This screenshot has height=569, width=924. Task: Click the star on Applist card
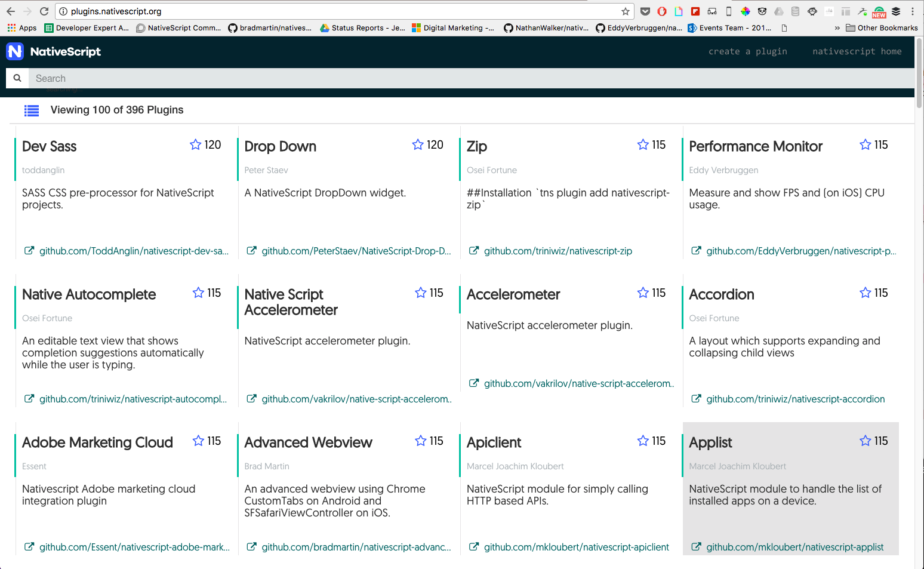point(866,441)
